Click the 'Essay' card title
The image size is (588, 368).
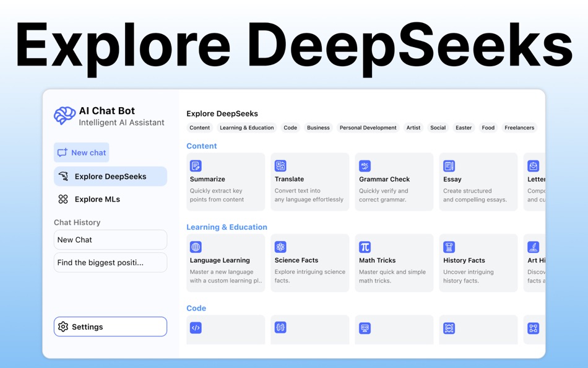[452, 180]
